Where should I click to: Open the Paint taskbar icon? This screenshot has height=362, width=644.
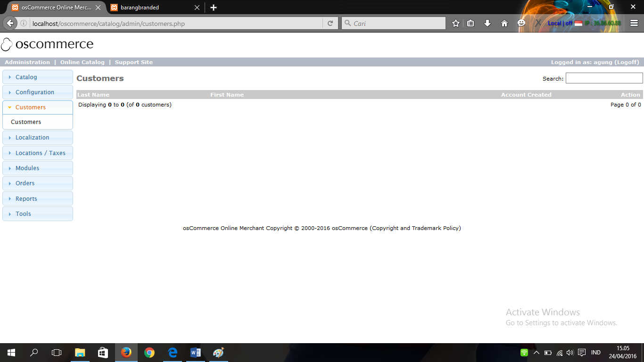coord(218,353)
